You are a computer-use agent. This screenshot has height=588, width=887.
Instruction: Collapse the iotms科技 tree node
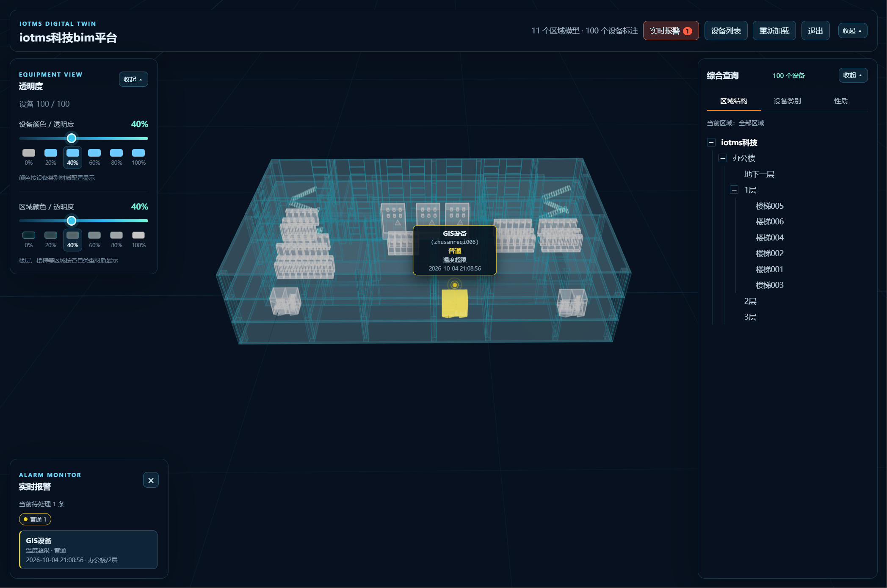pyautogui.click(x=711, y=142)
